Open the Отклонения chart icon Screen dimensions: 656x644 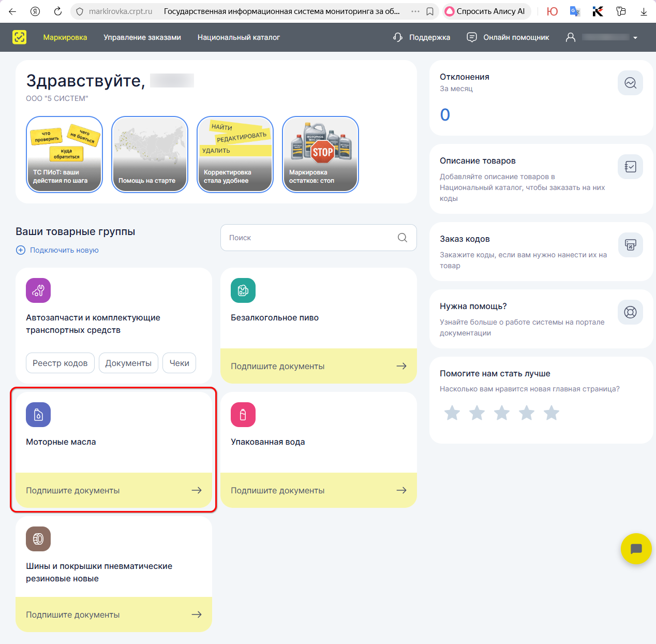630,83
